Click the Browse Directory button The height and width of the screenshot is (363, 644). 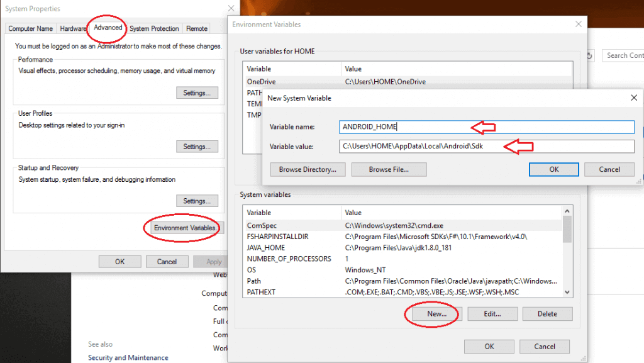(308, 169)
